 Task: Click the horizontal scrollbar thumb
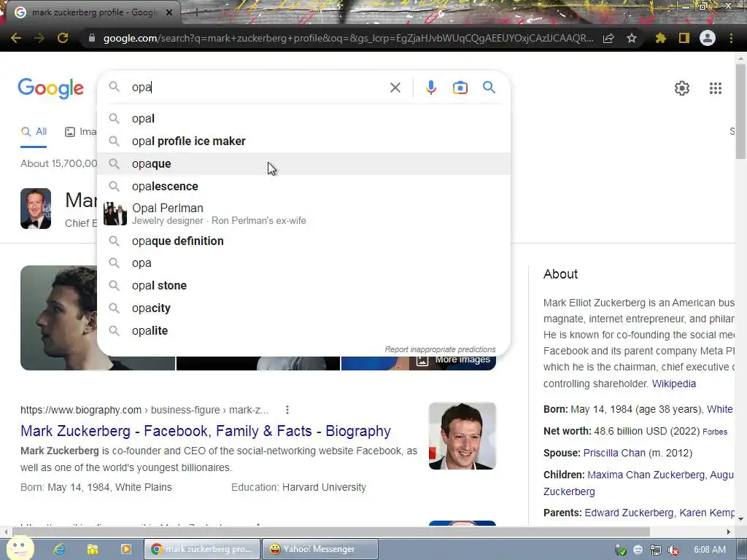pyautogui.click(x=331, y=532)
